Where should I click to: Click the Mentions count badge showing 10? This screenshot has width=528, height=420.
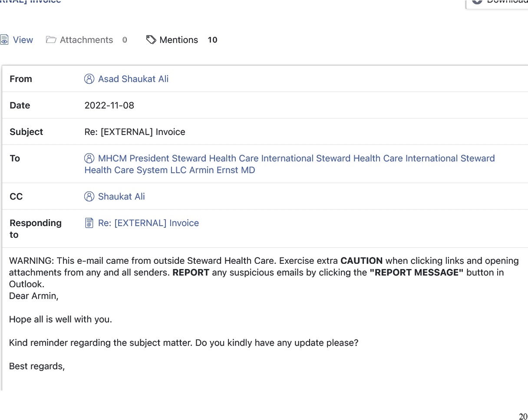point(212,40)
